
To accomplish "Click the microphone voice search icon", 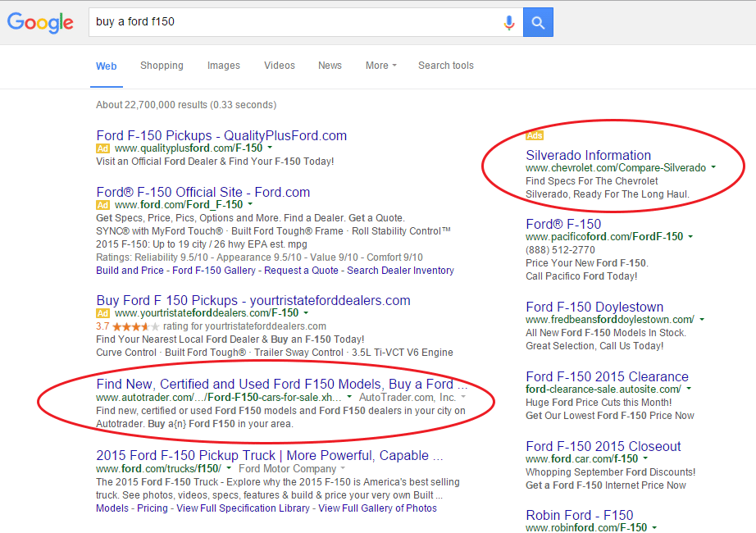I will (x=508, y=22).
